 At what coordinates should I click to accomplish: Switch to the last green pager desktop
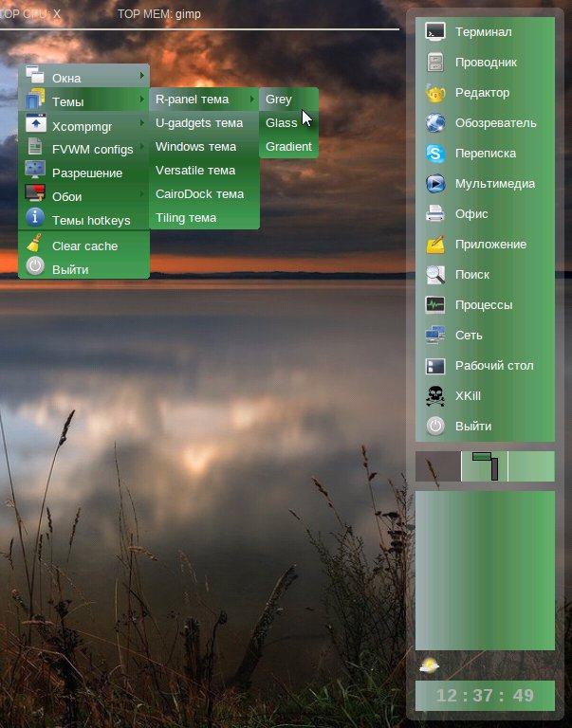point(531,466)
